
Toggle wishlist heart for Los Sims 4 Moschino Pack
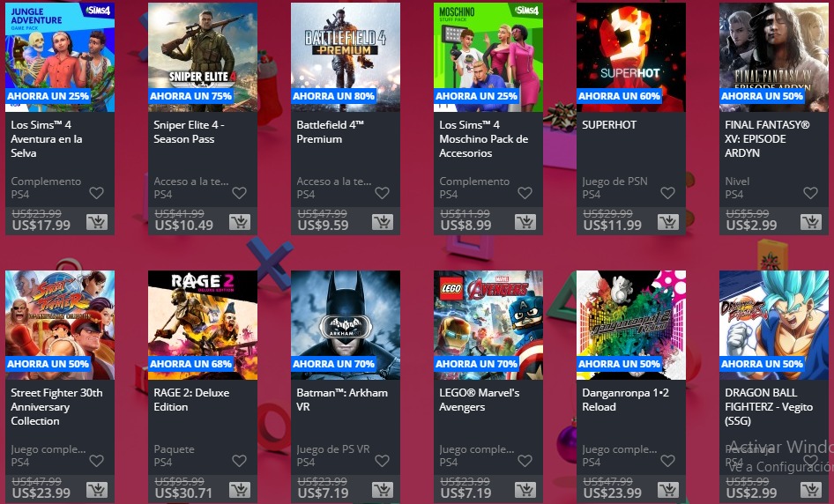click(525, 193)
